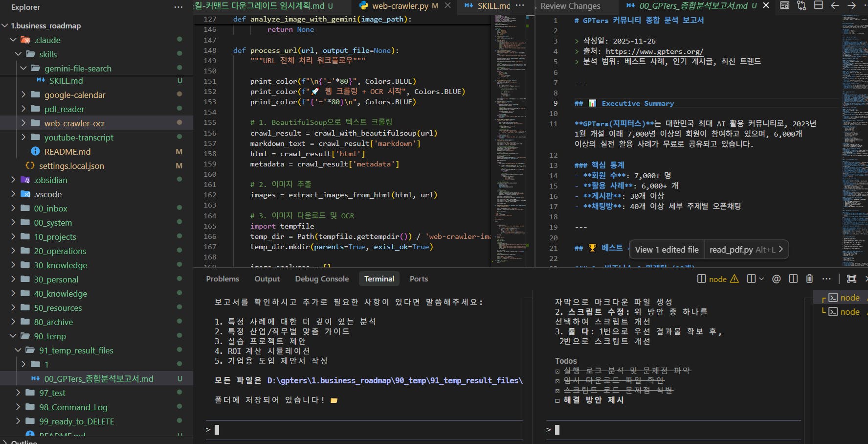Open the https://www.gpters.org/ link
The width and height of the screenshot is (868, 444).
pos(654,51)
